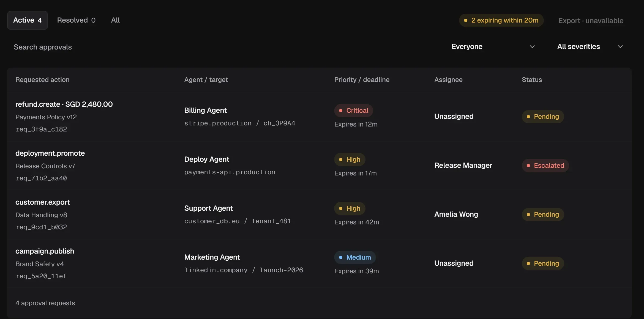Focus the Search approvals field
644x319 pixels.
coord(226,47)
